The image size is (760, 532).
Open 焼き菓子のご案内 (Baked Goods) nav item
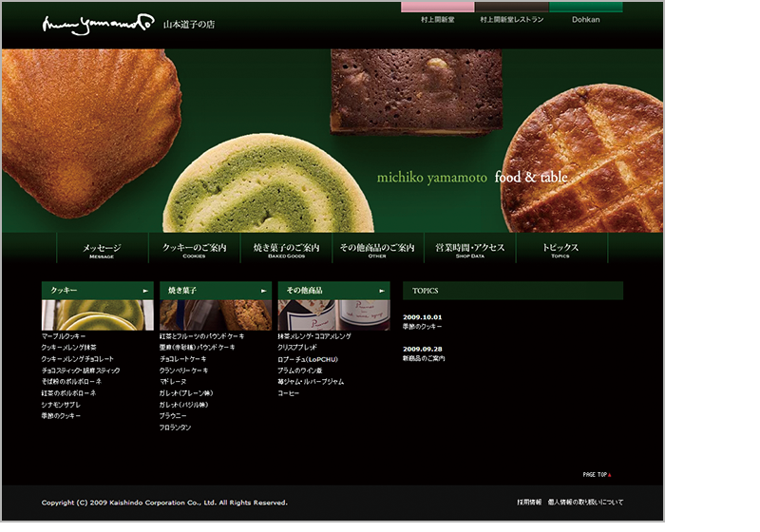pos(287,249)
